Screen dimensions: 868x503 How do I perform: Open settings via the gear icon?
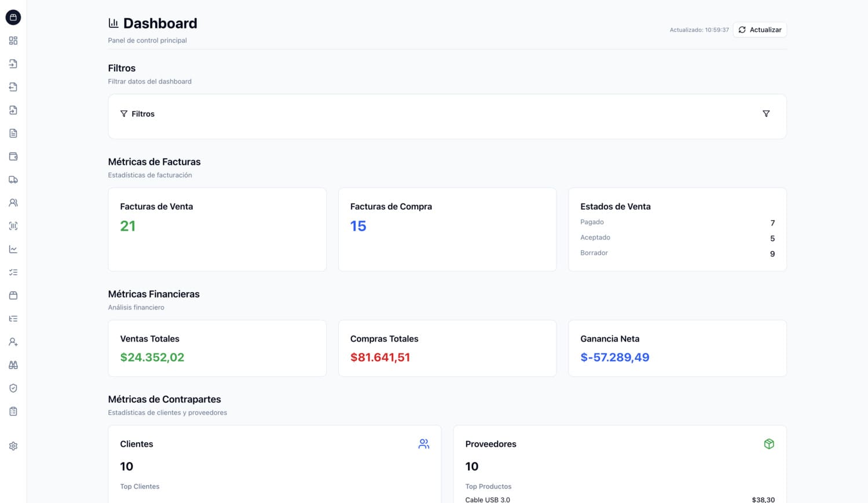coord(13,446)
